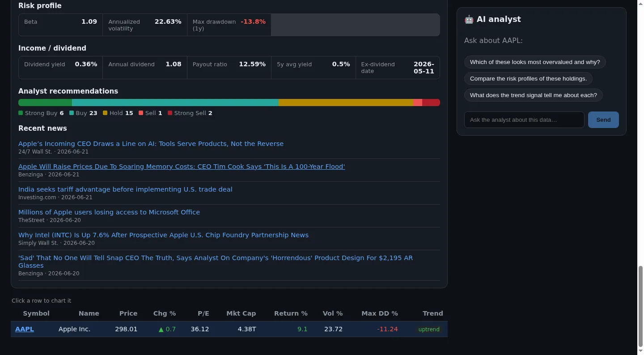Open news about Apple's incoming CEO and AI

pyautogui.click(x=151, y=144)
